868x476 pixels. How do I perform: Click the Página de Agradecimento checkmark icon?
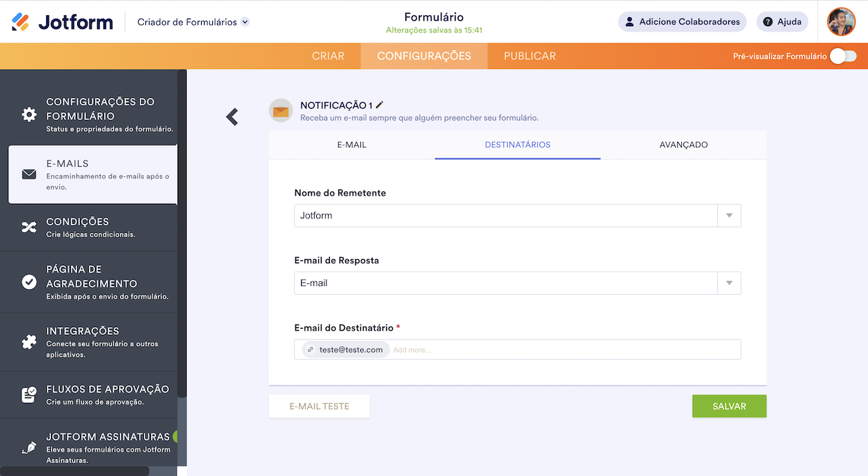click(29, 282)
